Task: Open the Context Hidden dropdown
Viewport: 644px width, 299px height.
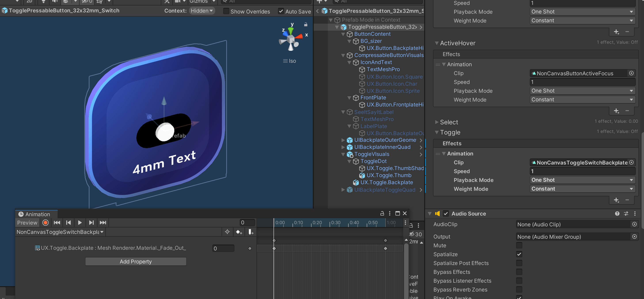Action: [x=201, y=11]
